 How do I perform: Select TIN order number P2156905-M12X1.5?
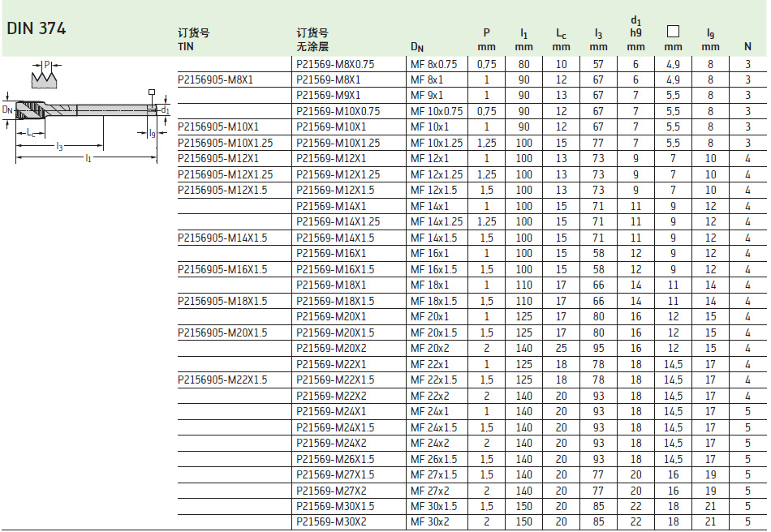click(222, 191)
